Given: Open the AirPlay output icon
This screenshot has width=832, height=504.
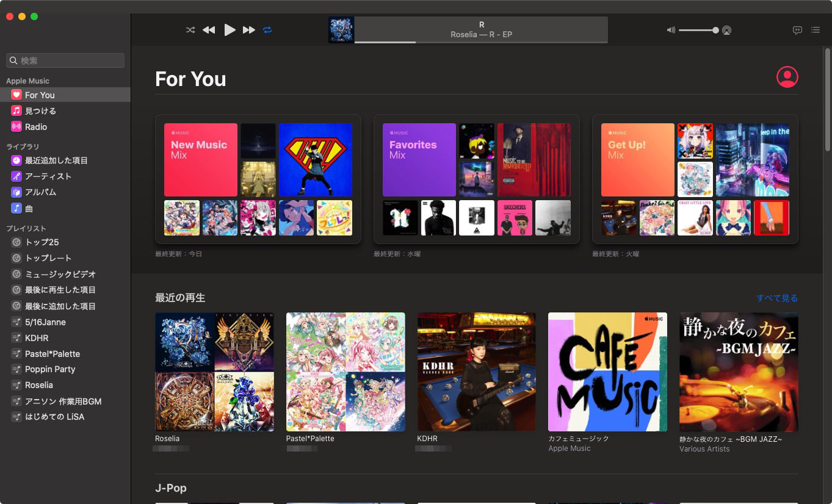Looking at the screenshot, I should (726, 30).
